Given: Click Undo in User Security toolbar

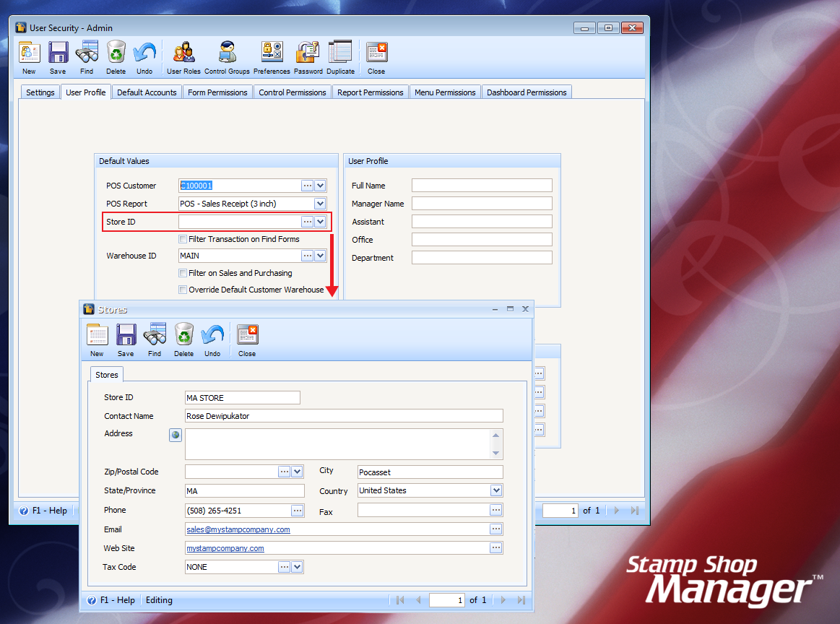Looking at the screenshot, I should (x=144, y=57).
